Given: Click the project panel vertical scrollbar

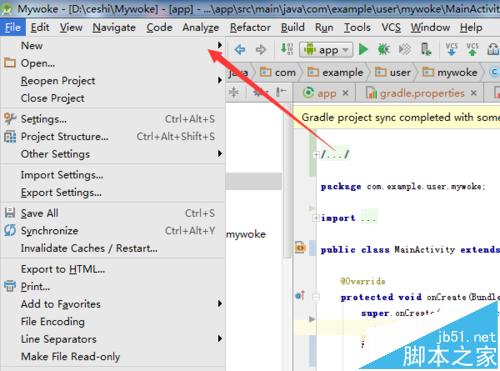Looking at the screenshot, I should pyautogui.click(x=287, y=180).
